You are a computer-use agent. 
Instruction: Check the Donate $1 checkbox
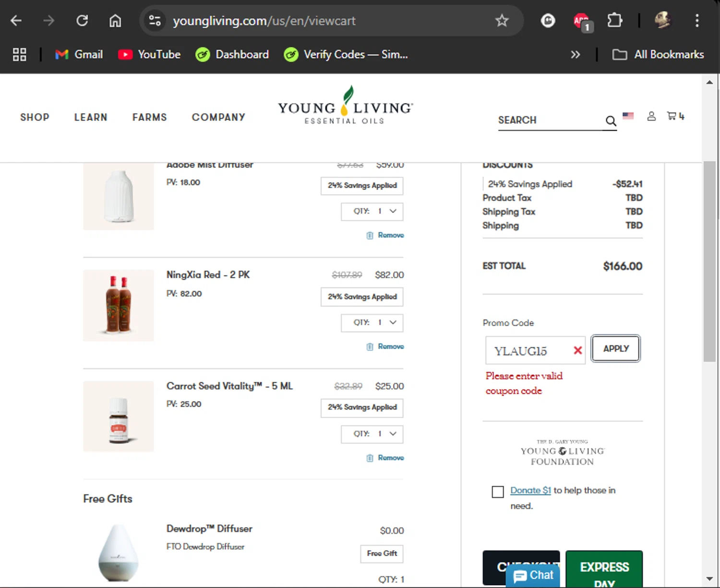498,492
